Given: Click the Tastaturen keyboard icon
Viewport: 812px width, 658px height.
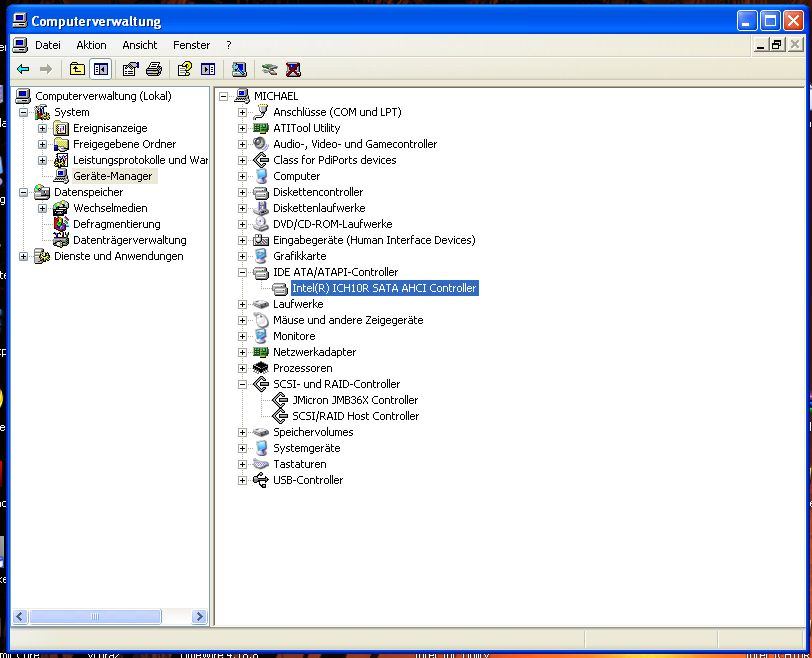Looking at the screenshot, I should [x=260, y=464].
